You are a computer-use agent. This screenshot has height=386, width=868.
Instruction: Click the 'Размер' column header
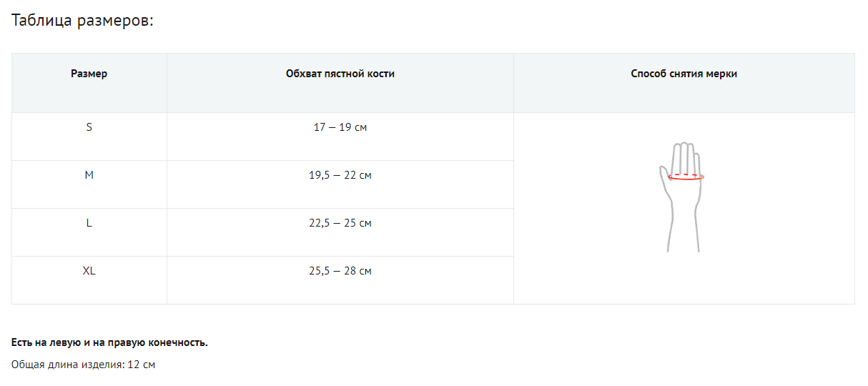point(89,74)
